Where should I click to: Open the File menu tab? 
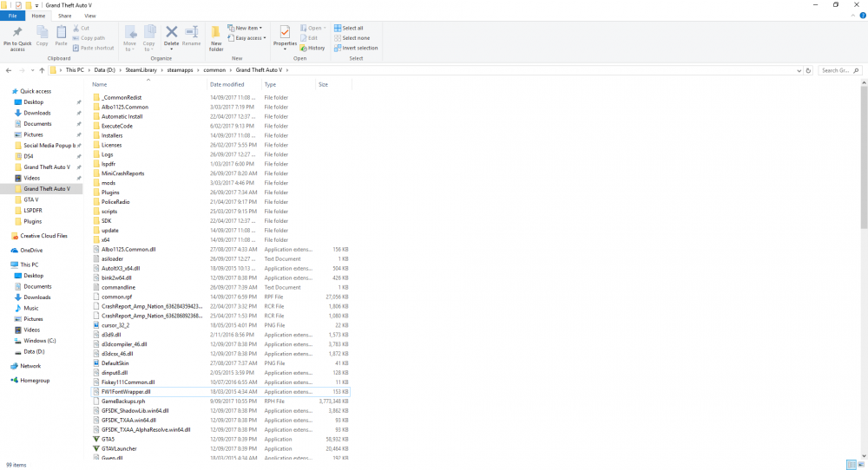[x=12, y=16]
